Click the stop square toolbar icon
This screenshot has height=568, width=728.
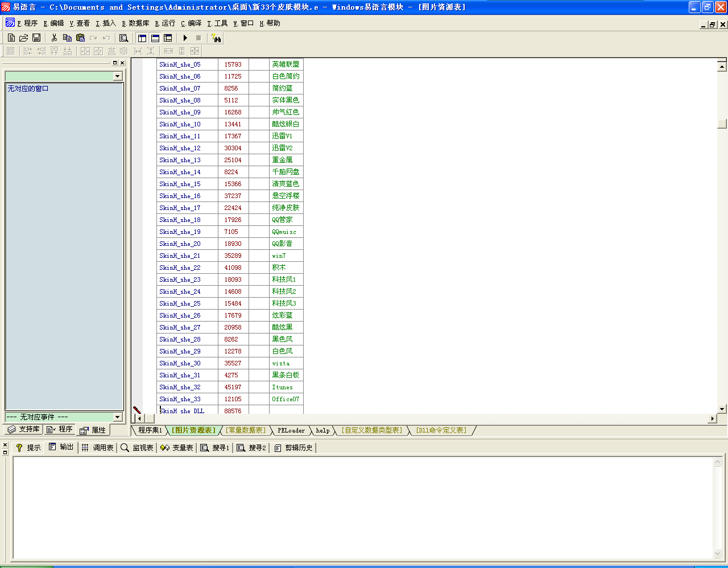(x=198, y=38)
